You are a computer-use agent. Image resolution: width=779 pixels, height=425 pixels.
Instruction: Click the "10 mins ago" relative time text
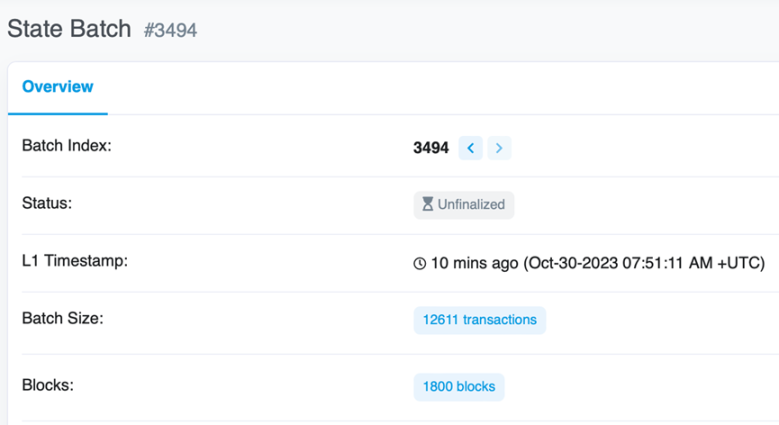tap(474, 263)
